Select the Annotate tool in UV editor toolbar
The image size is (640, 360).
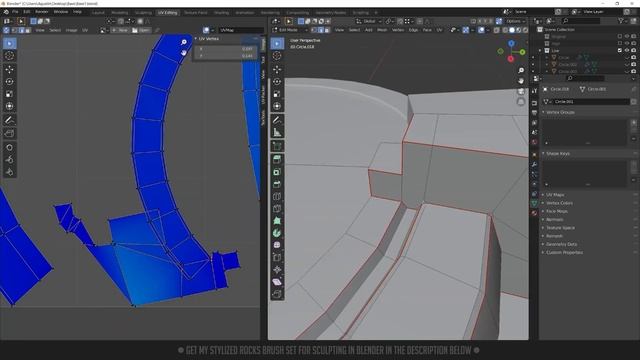9,120
